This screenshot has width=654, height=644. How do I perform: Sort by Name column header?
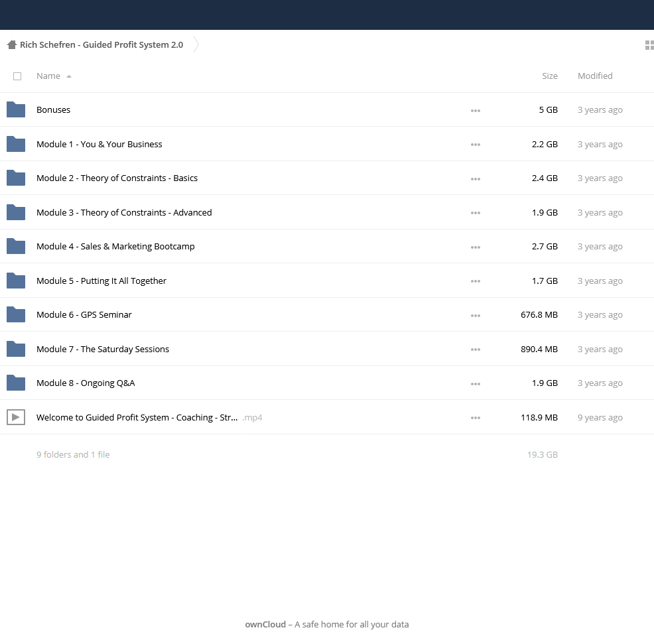click(x=48, y=76)
